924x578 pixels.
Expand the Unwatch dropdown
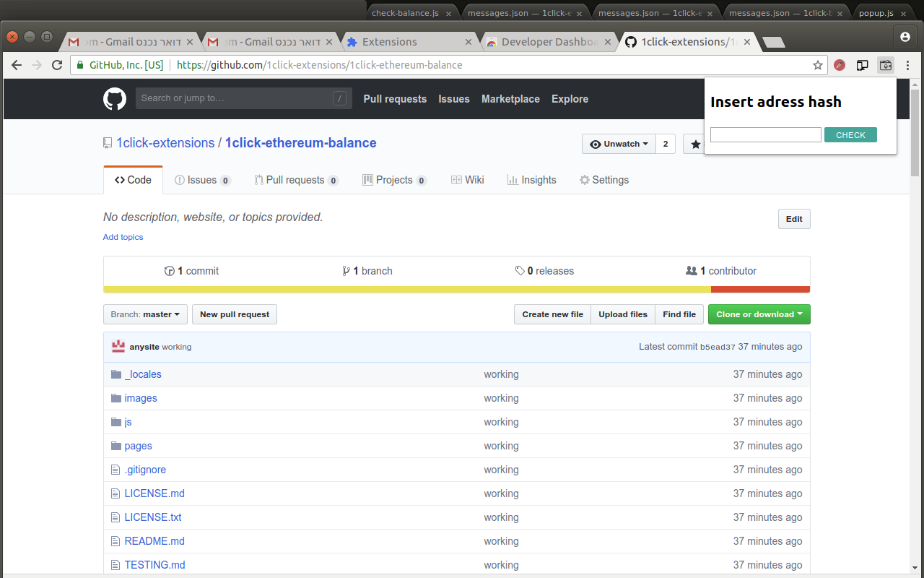(619, 144)
